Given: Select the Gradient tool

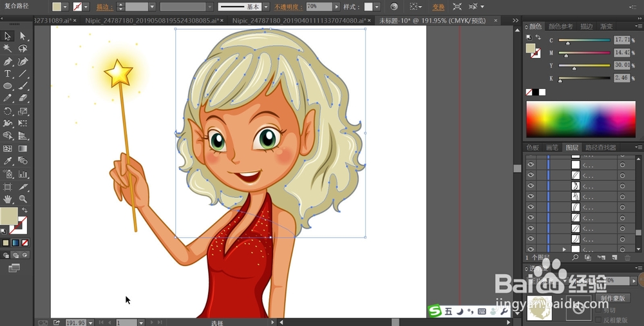Looking at the screenshot, I should tap(23, 148).
